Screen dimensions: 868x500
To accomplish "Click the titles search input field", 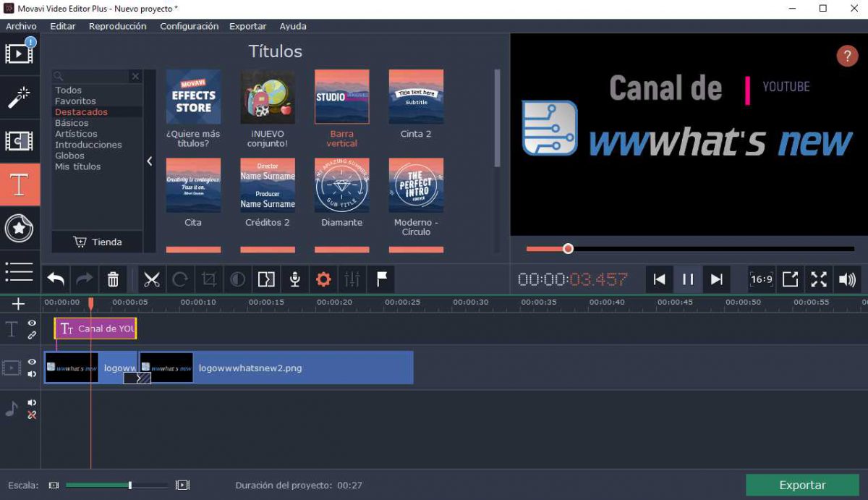I will pos(91,76).
